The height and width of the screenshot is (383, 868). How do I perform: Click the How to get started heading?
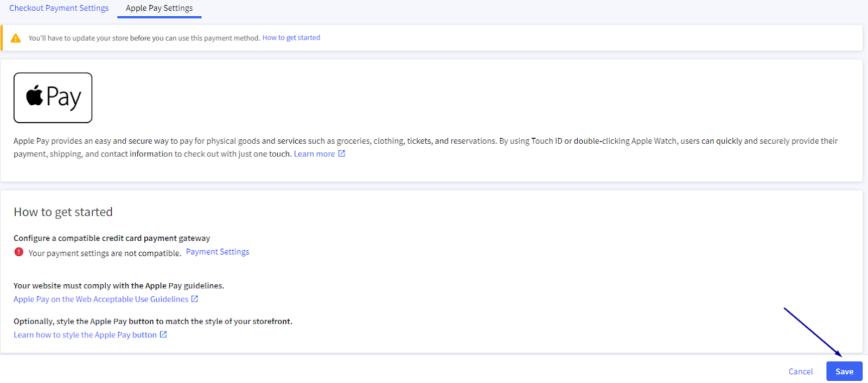click(x=63, y=212)
